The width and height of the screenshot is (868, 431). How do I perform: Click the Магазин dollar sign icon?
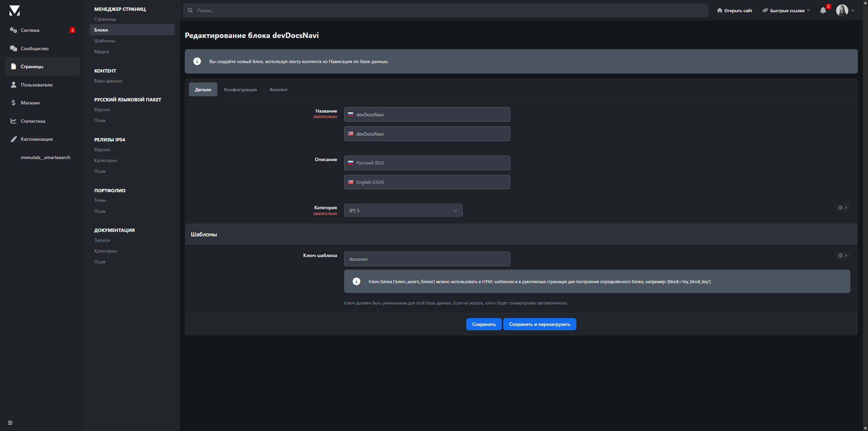pyautogui.click(x=13, y=103)
